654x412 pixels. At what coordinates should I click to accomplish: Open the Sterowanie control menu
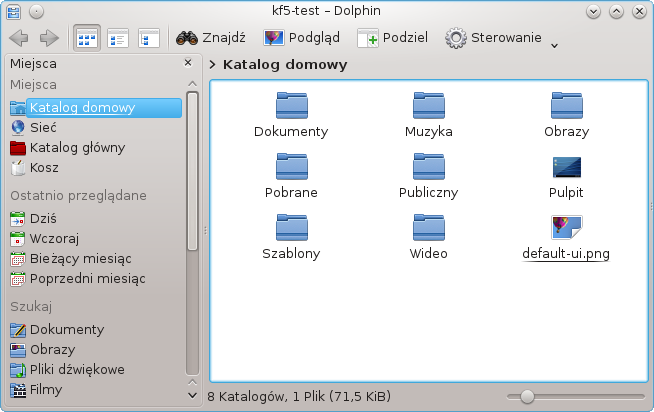point(494,38)
